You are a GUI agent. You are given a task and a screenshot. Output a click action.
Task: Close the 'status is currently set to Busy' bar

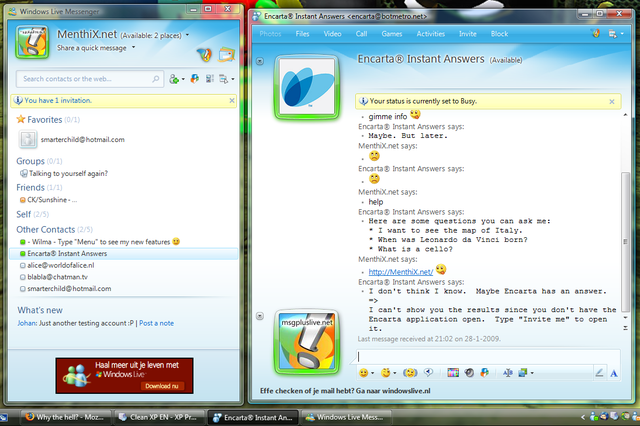tap(612, 102)
